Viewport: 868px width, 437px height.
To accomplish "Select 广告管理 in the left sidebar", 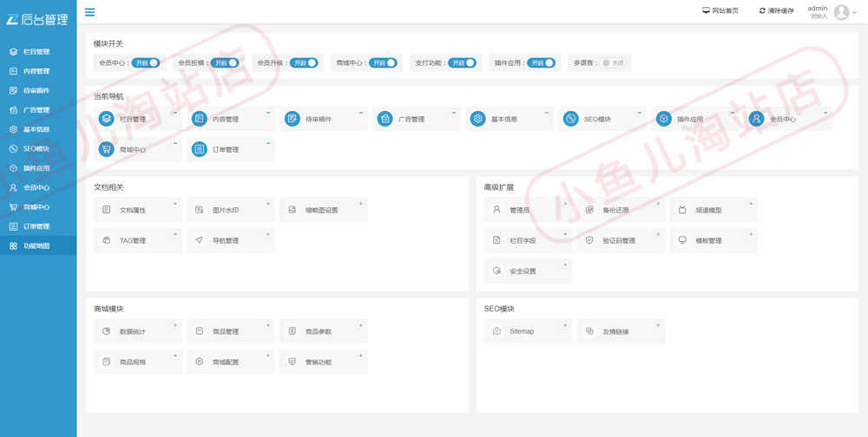I will (38, 109).
